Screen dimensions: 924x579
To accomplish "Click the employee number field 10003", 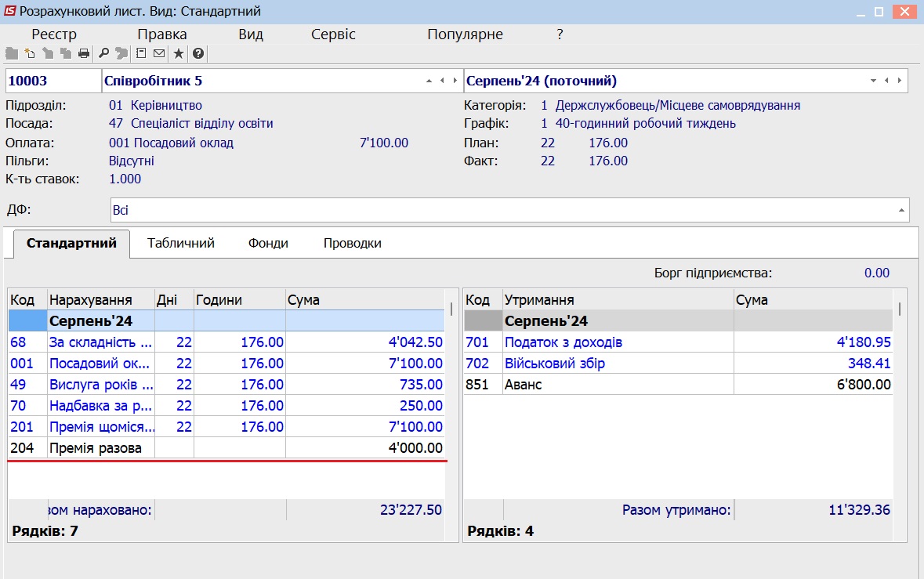I will tap(53, 81).
